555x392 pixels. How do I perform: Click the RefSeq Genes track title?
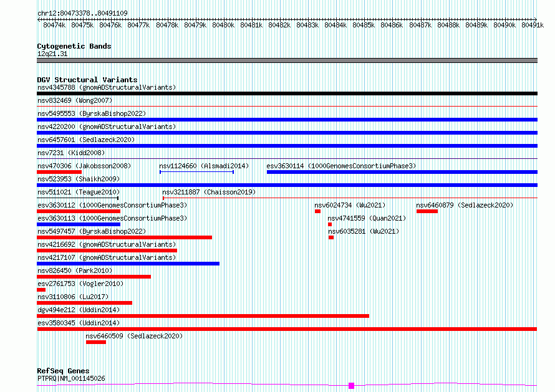pyautogui.click(x=63, y=371)
